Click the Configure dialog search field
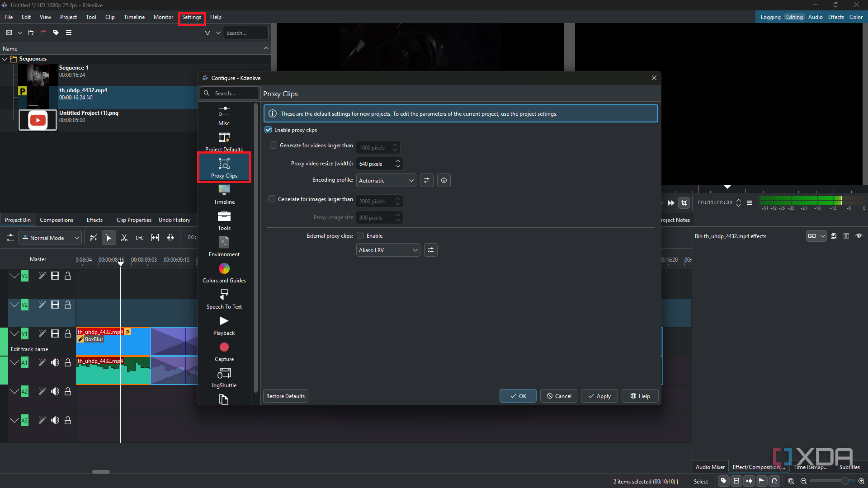Viewport: 868px width, 488px height. [230, 93]
